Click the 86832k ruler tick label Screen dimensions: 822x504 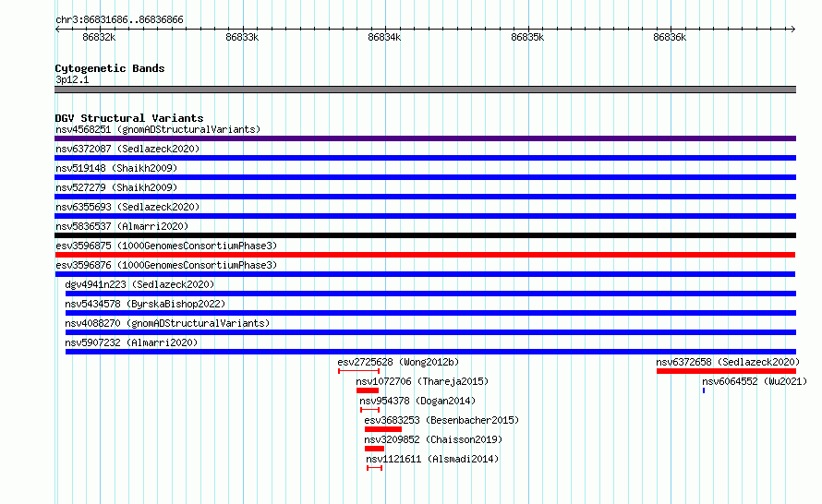click(99, 37)
